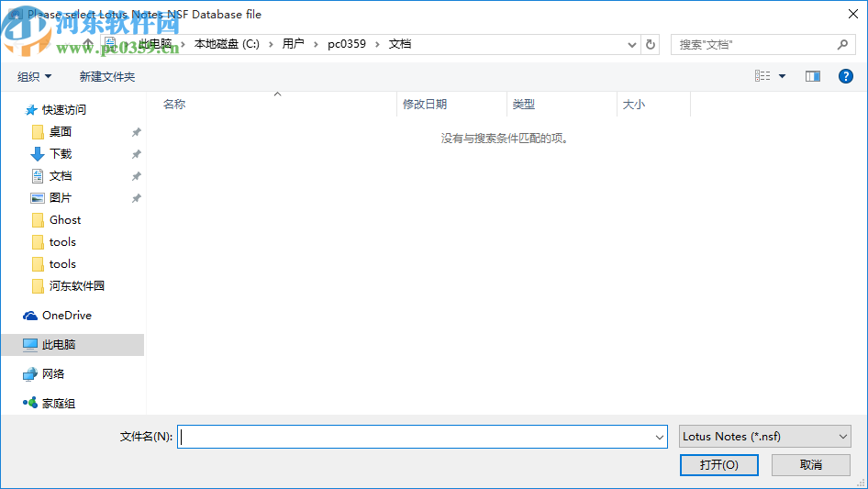Close the file selection dialog
Viewport: 868px width, 489px height.
[853, 14]
